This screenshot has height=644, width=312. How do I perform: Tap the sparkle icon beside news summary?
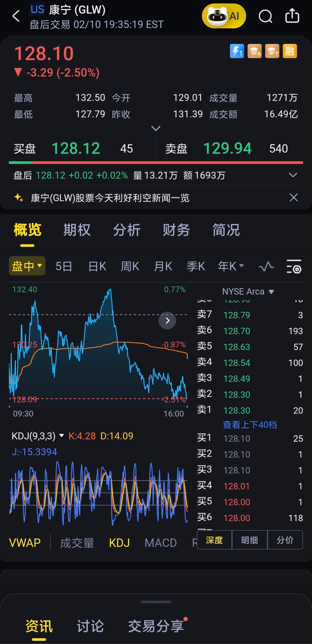[x=19, y=198]
